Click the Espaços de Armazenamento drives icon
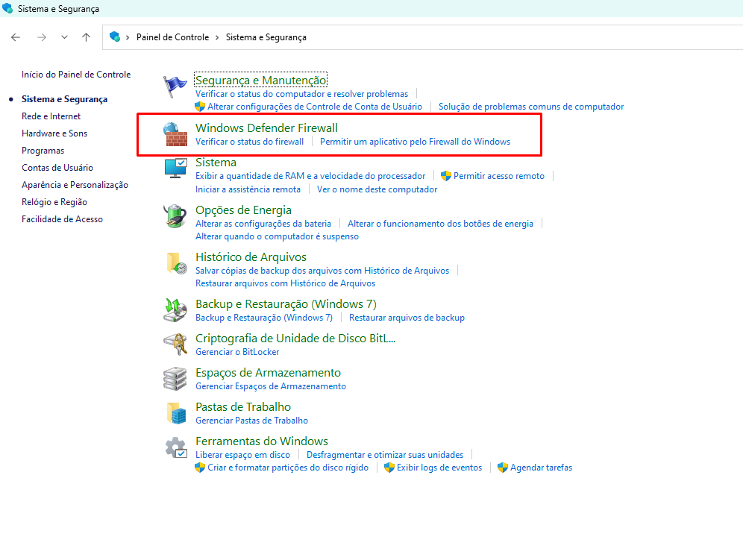 175,379
